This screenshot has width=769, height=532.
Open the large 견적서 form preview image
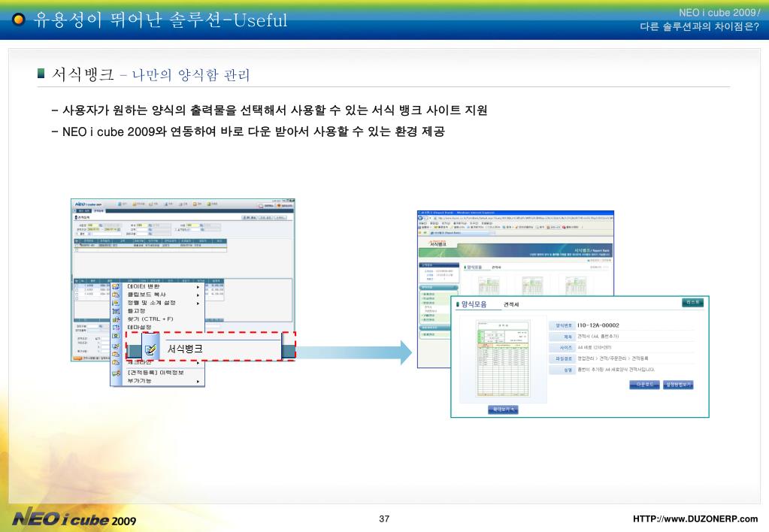pyautogui.click(x=504, y=358)
